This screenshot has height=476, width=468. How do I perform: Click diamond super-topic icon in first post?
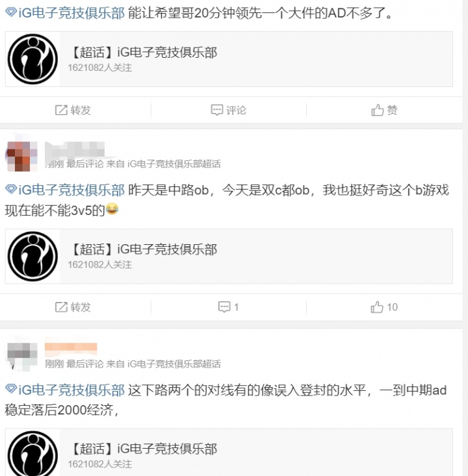point(11,12)
